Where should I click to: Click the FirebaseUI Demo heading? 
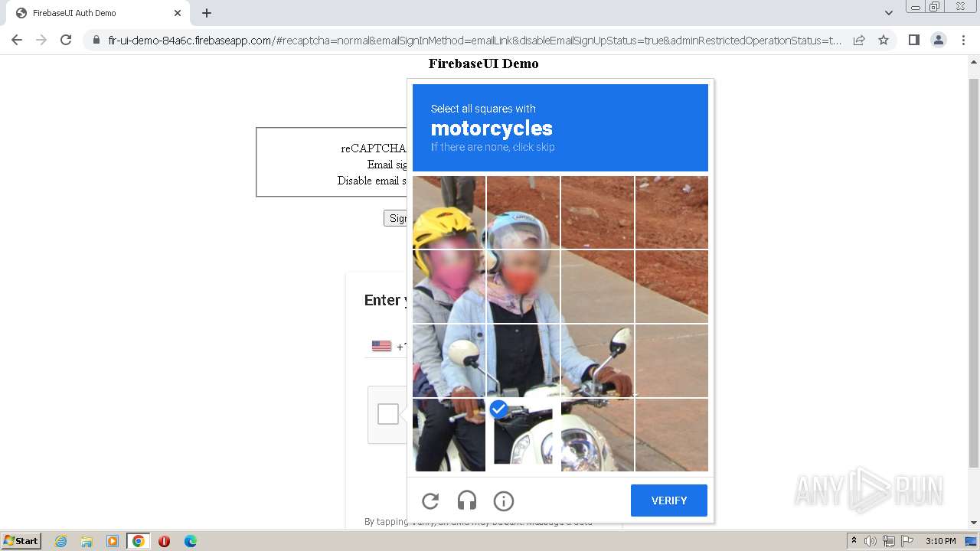[483, 64]
